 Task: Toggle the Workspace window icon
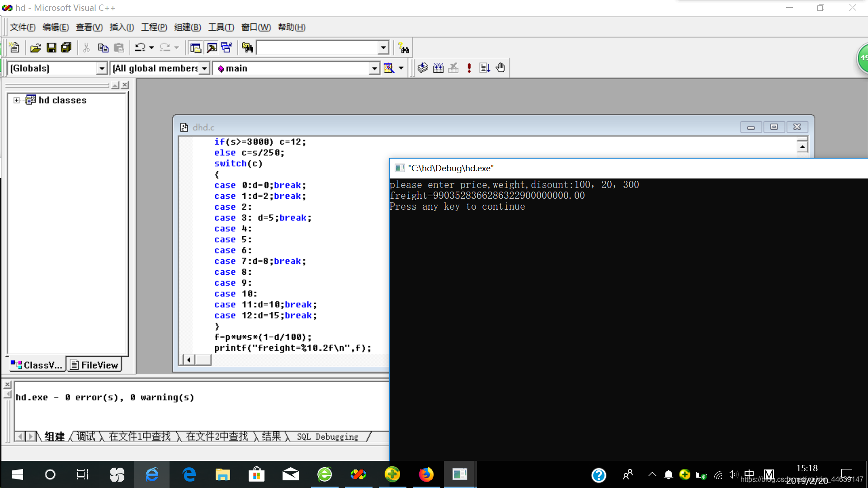tap(196, 47)
